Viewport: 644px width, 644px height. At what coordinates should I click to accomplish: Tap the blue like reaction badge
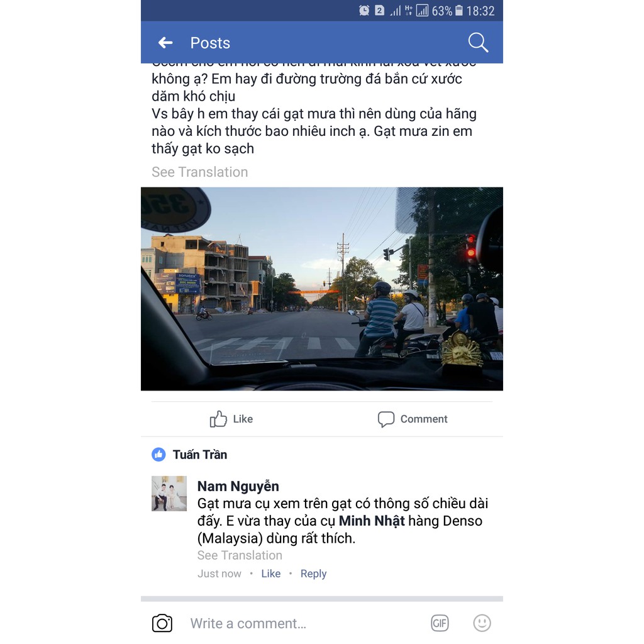(x=158, y=455)
